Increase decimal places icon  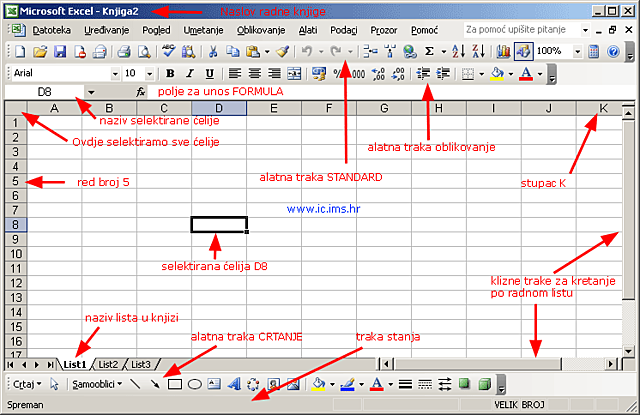(378, 74)
